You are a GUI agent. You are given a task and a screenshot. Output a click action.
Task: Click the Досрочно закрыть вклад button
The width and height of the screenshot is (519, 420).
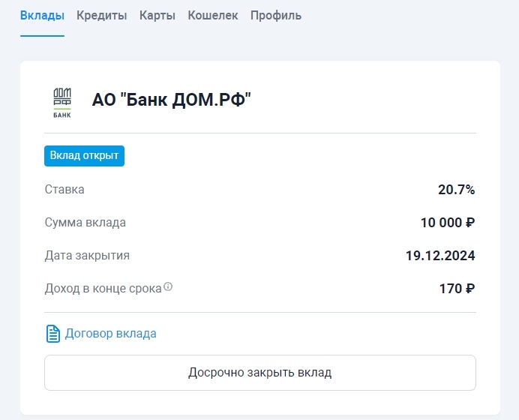coord(260,373)
